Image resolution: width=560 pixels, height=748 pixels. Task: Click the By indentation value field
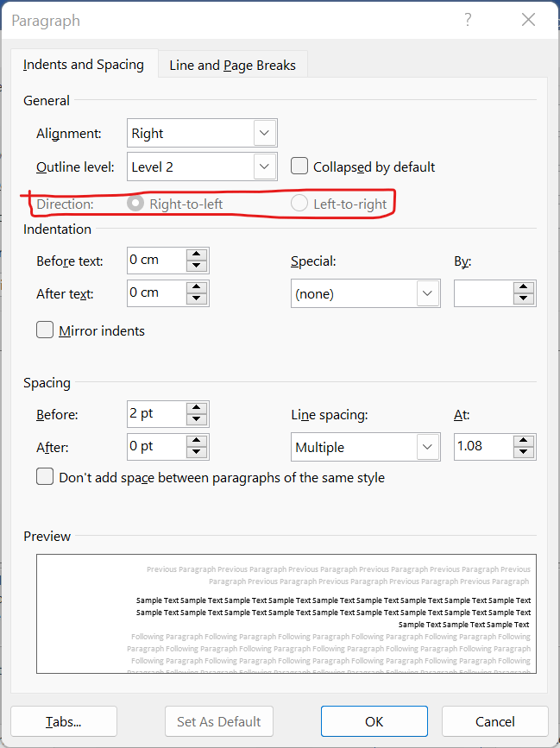[483, 293]
